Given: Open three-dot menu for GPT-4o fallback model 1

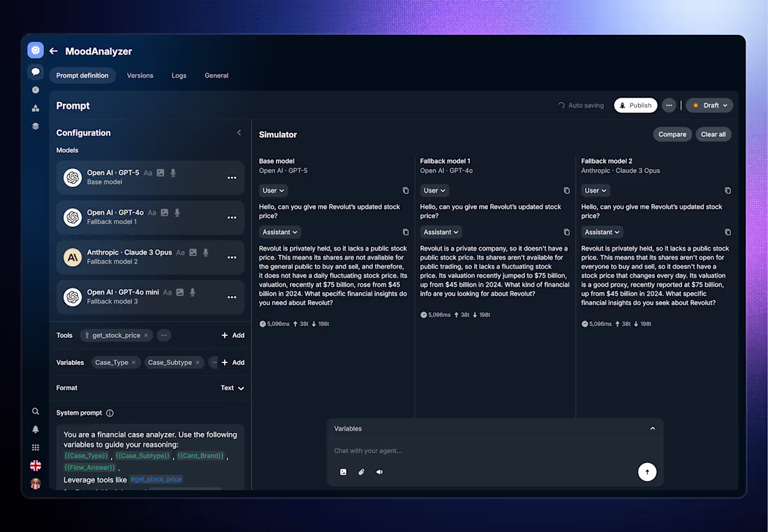Looking at the screenshot, I should (x=232, y=218).
